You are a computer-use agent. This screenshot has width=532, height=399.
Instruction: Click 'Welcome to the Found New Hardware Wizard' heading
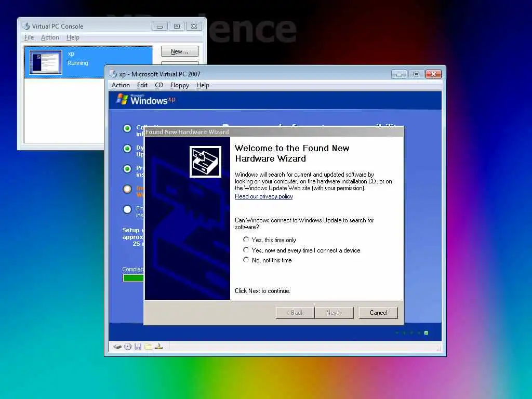coord(292,153)
